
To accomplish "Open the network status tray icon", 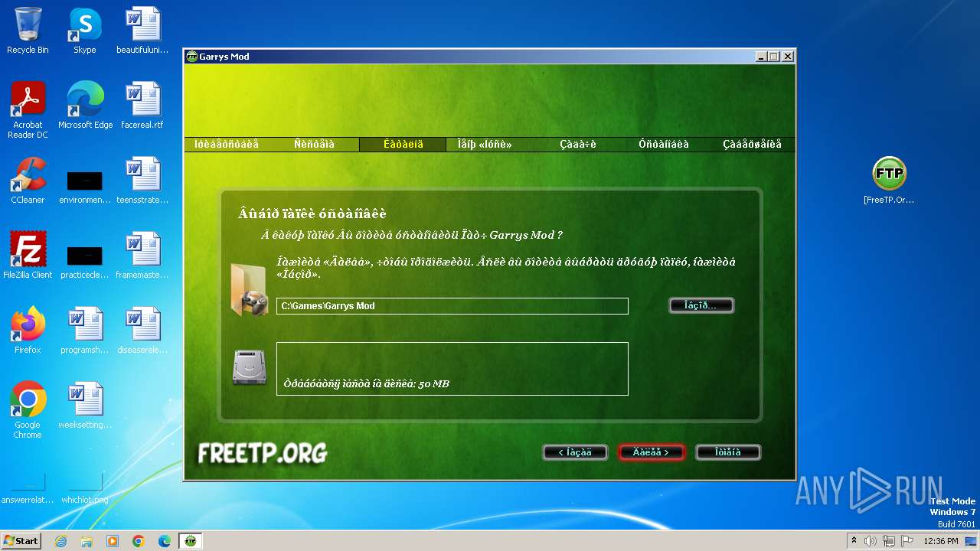I will [889, 541].
